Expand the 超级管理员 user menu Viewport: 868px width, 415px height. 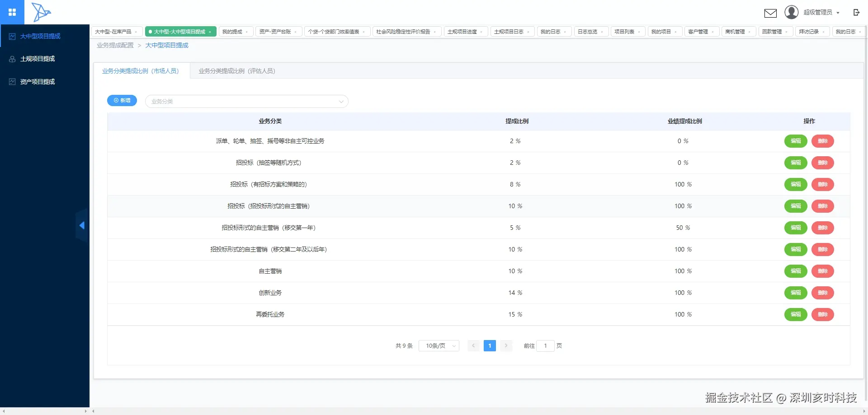point(821,12)
